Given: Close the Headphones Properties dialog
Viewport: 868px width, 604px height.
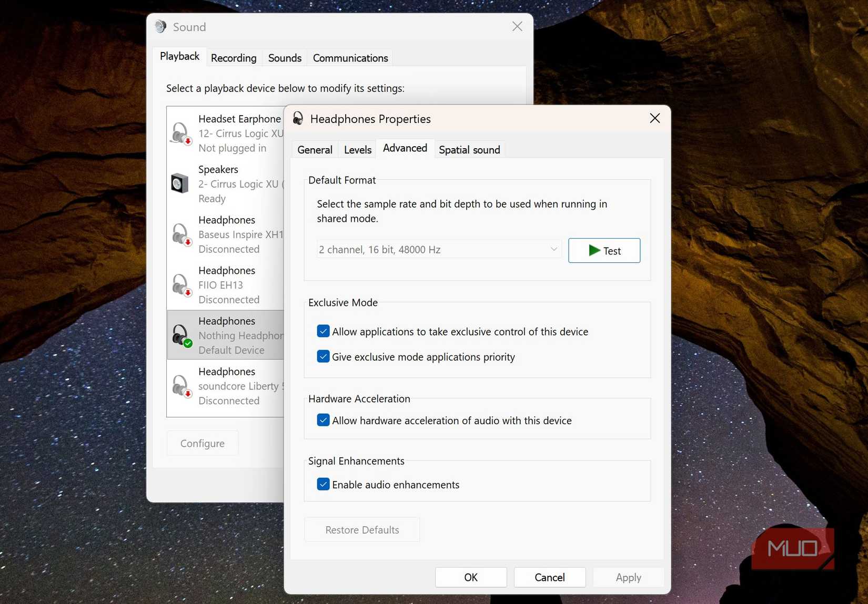Looking at the screenshot, I should point(655,118).
